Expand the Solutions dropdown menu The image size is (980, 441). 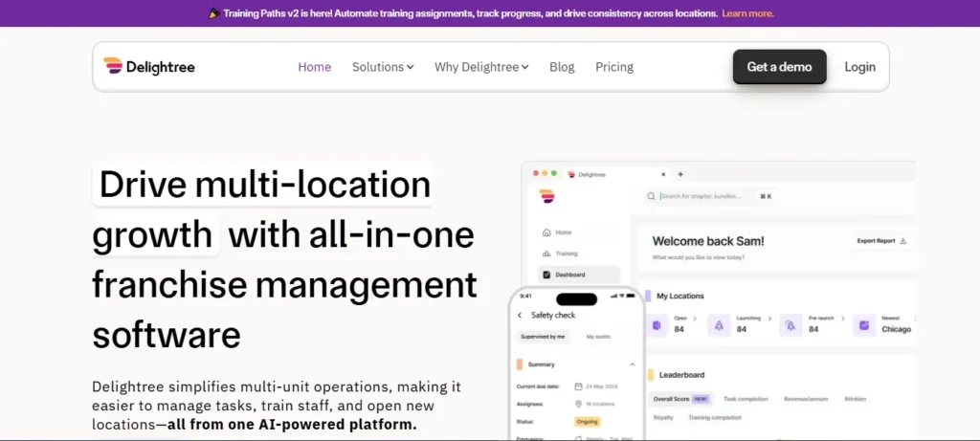click(383, 67)
